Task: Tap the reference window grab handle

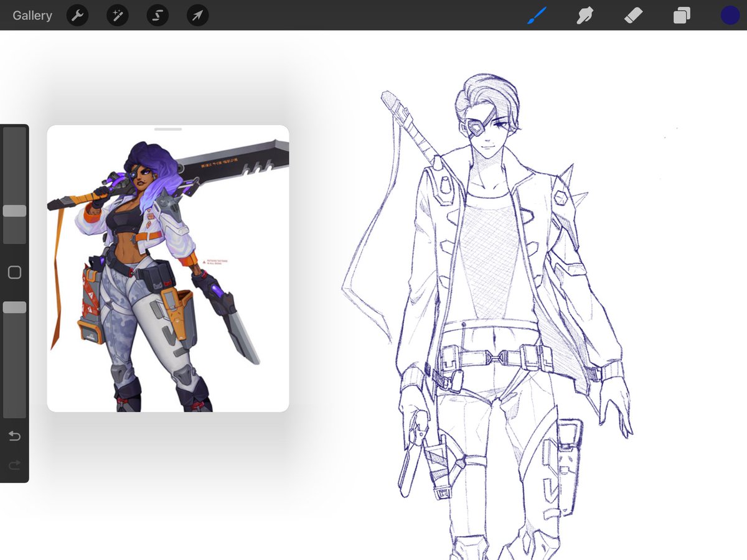Action: tap(168, 129)
